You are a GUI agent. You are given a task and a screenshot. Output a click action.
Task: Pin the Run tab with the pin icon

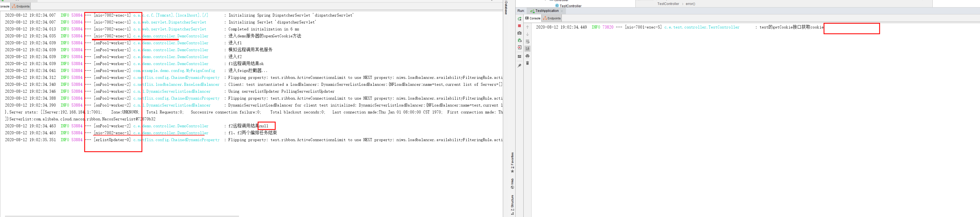pos(520,66)
